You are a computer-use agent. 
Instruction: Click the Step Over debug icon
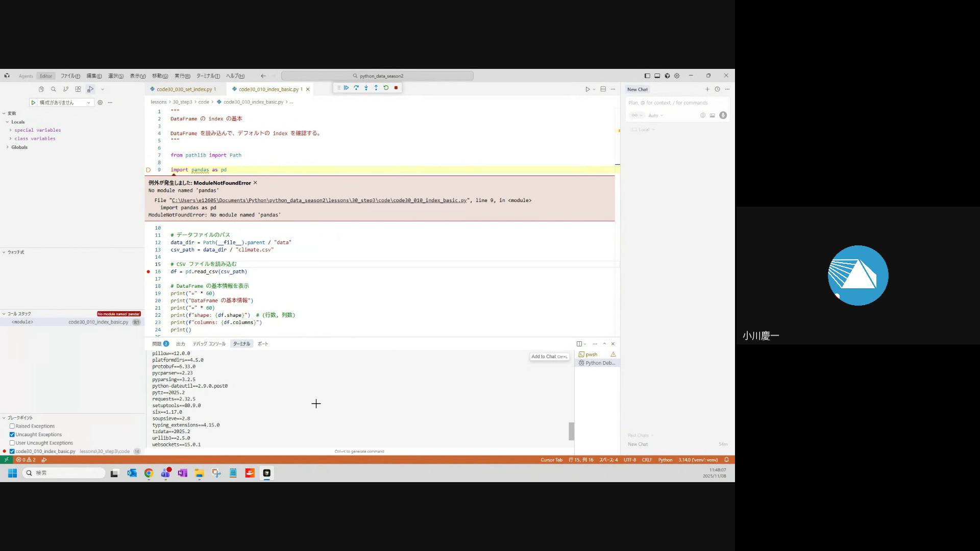[x=356, y=88]
